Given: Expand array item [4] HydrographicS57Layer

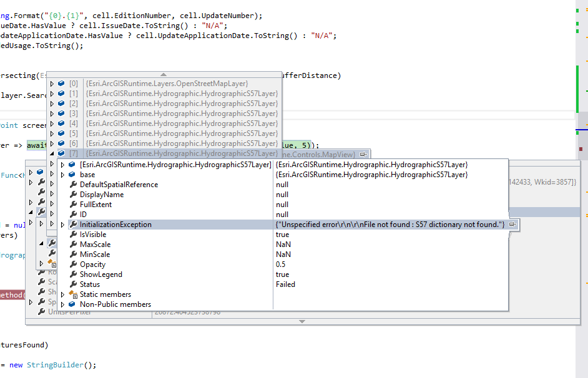Looking at the screenshot, I should pos(52,124).
